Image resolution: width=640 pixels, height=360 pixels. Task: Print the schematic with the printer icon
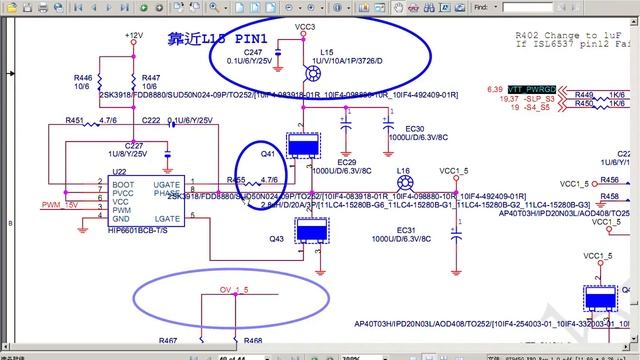pos(43,7)
